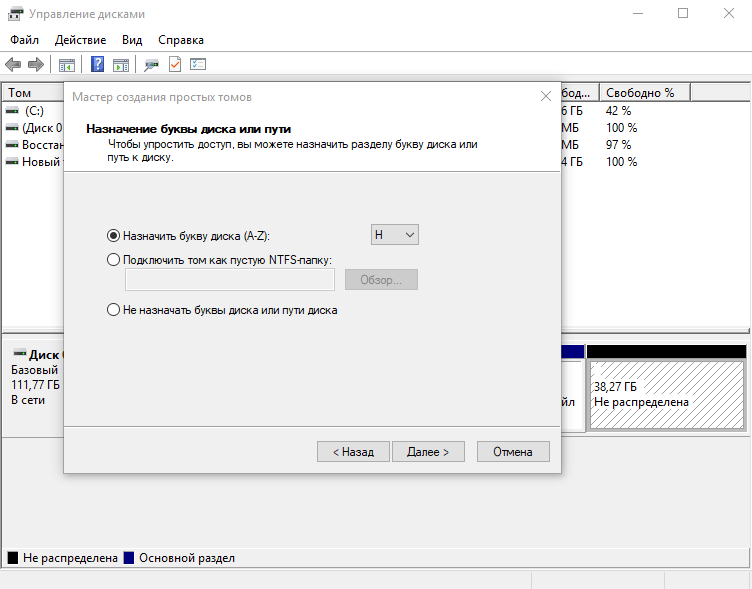Viewport: 752px width, 589px height.
Task: Click the NTFS folder path input field
Action: 230,280
